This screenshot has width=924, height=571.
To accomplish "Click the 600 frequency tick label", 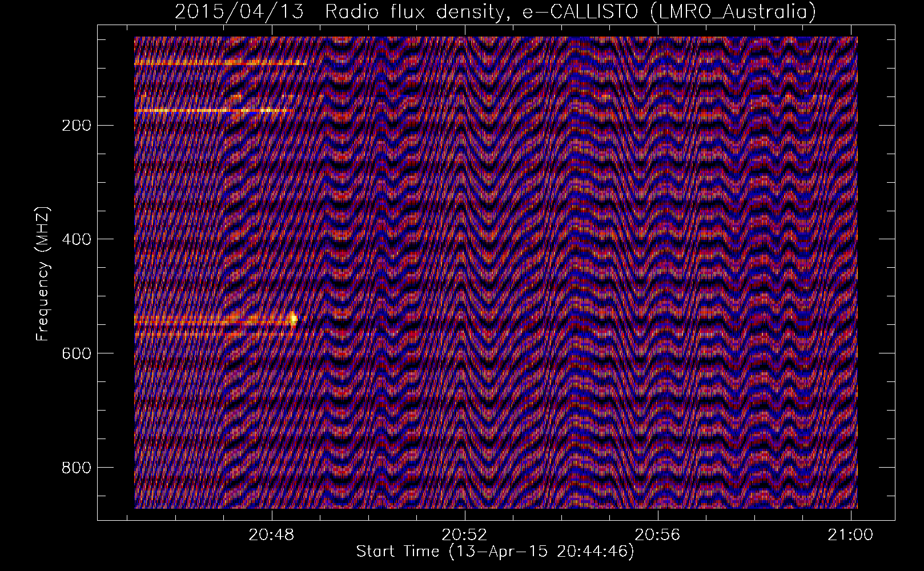I will (75, 353).
